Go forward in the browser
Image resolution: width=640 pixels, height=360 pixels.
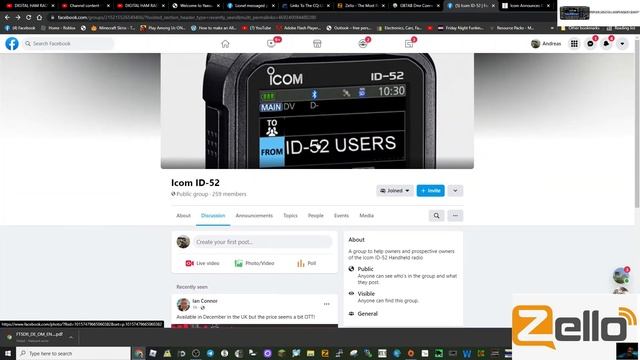[18, 18]
